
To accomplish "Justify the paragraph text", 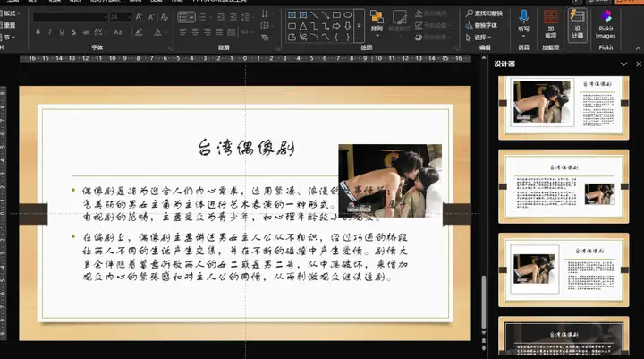I will 219,31.
